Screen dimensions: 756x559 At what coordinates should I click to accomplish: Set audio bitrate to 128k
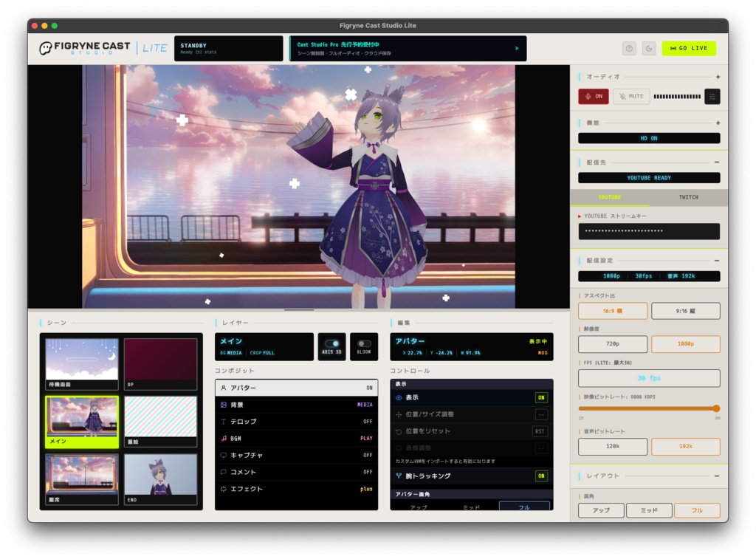pos(612,447)
